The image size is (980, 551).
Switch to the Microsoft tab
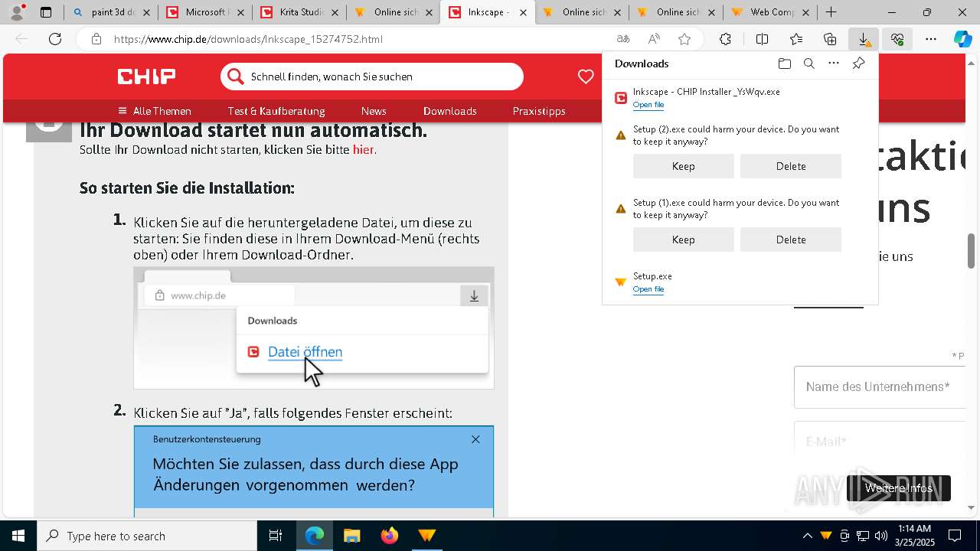(x=205, y=12)
